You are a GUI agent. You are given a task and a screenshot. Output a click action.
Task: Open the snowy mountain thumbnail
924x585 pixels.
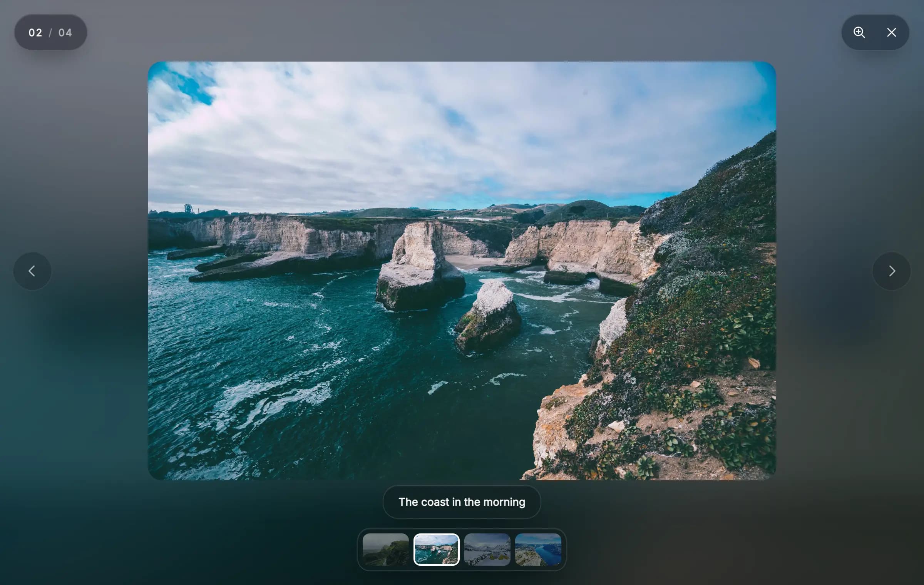point(487,549)
